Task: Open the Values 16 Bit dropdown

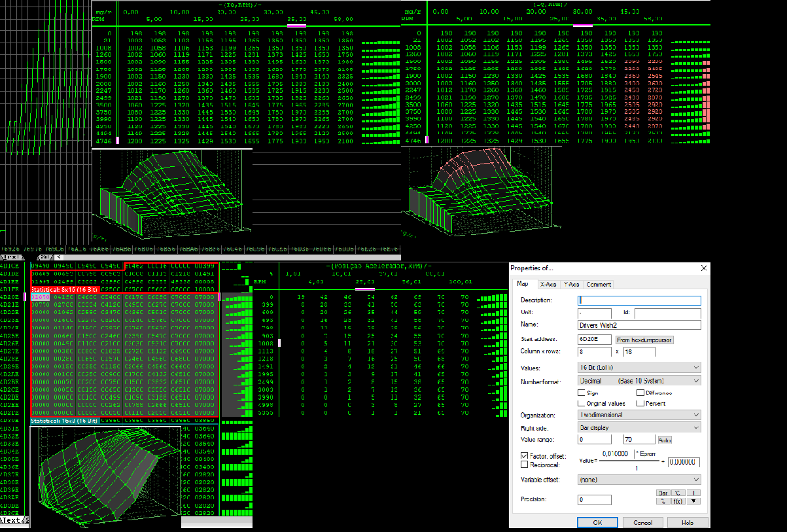Action: pyautogui.click(x=639, y=368)
